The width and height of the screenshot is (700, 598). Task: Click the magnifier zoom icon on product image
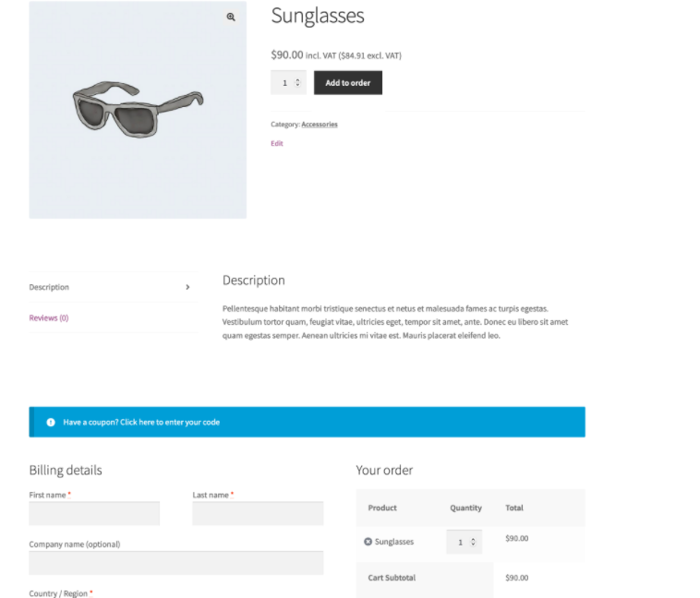[x=231, y=17]
